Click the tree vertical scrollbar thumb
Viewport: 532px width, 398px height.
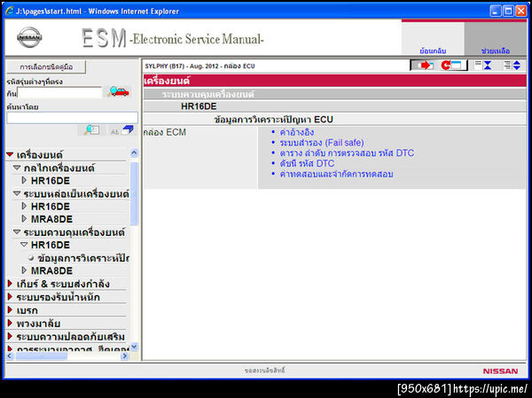(135, 193)
